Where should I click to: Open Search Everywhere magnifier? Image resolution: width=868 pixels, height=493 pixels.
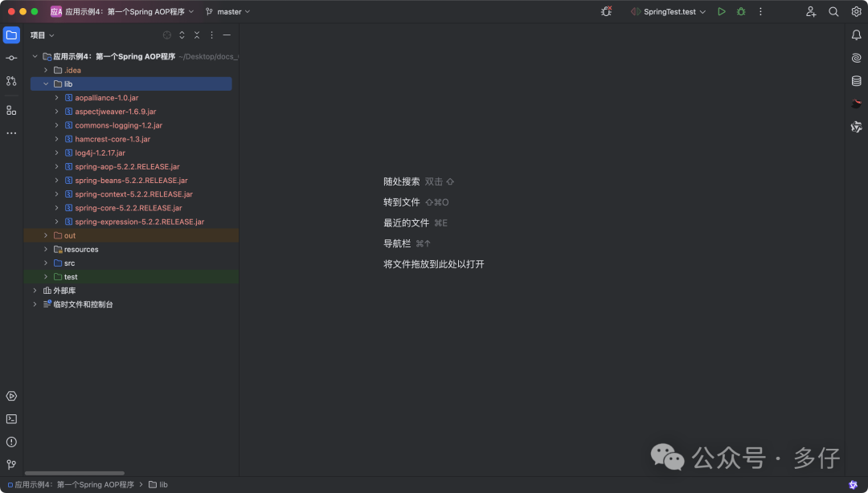(833, 11)
